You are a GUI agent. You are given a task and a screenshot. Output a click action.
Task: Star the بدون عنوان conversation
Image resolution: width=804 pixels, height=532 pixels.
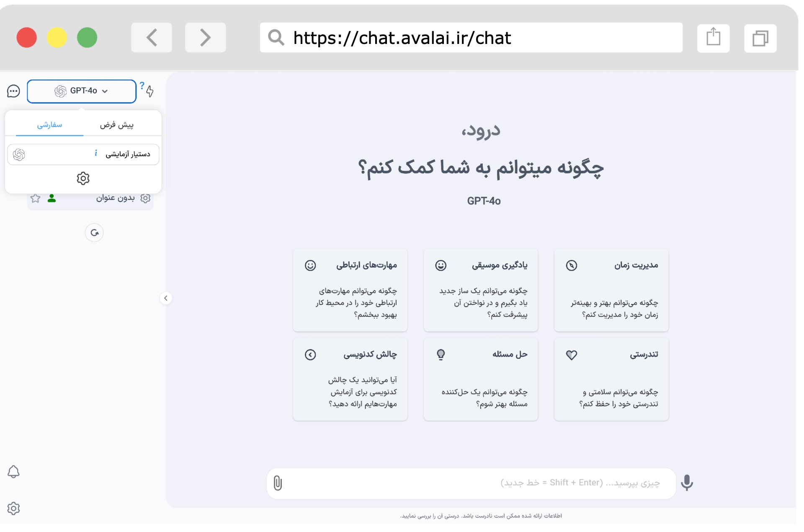click(x=36, y=198)
